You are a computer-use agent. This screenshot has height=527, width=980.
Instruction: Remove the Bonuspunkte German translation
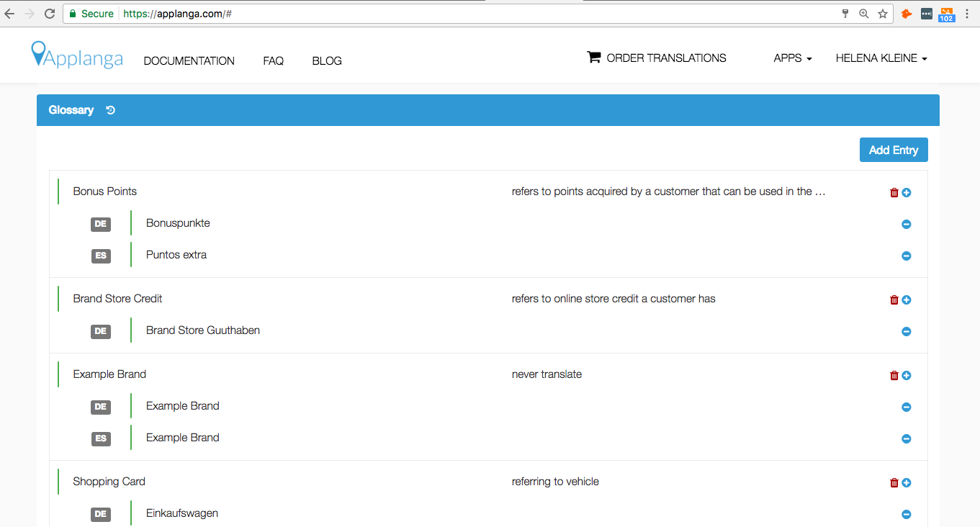pos(907,224)
